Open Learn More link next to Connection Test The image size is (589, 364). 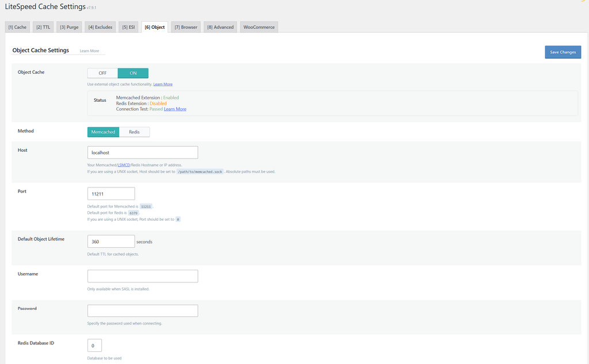[175, 109]
